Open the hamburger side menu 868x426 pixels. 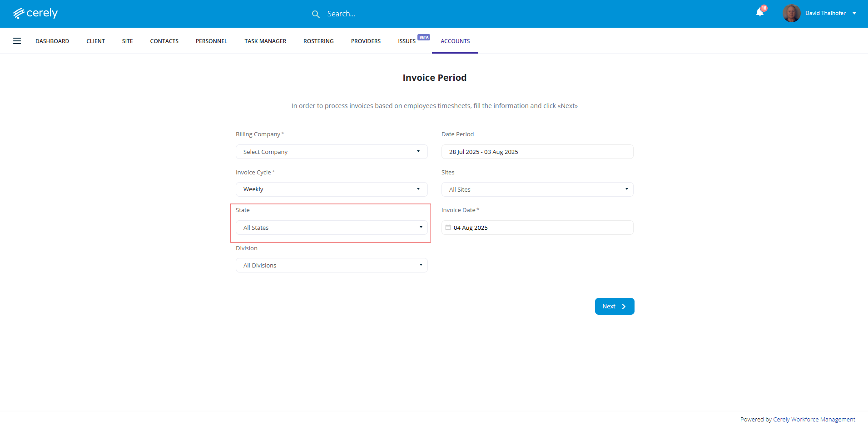17,41
